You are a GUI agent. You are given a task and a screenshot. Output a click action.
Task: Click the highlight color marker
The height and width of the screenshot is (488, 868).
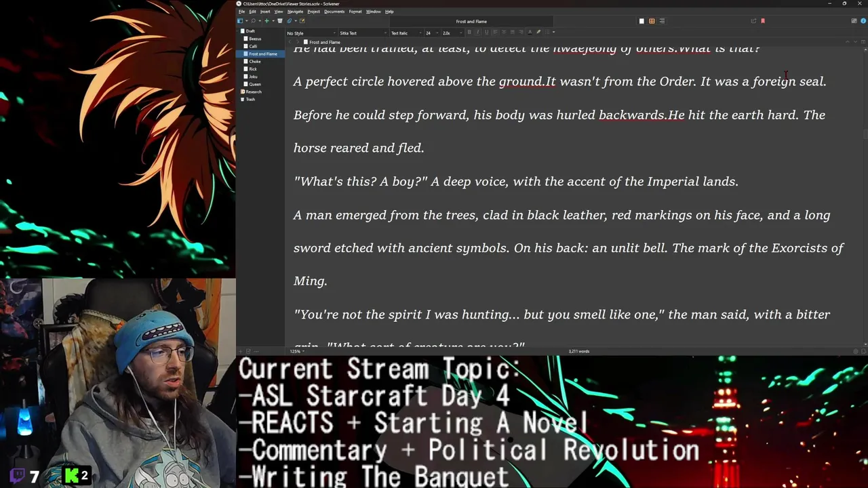coord(538,33)
